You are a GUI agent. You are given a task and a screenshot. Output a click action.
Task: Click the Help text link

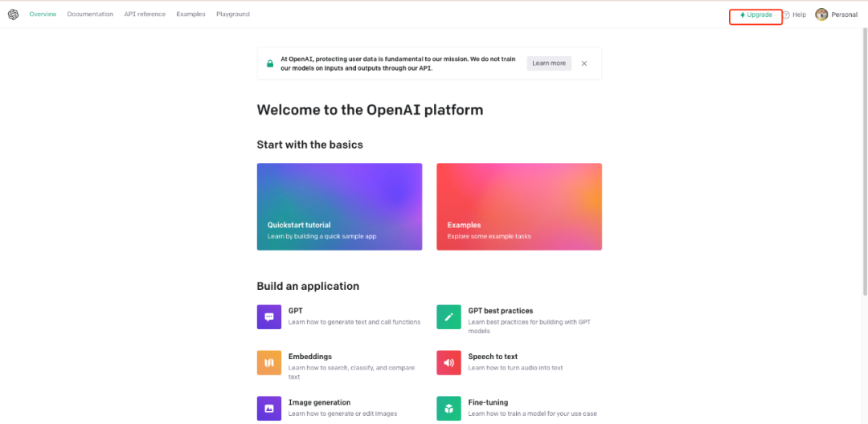tap(799, 15)
